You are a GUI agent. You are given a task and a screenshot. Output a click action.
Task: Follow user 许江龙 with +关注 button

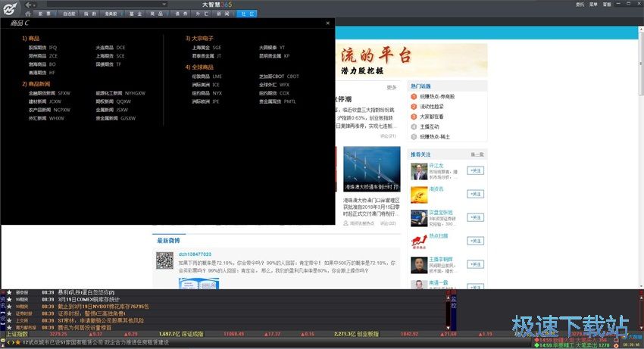[475, 170]
